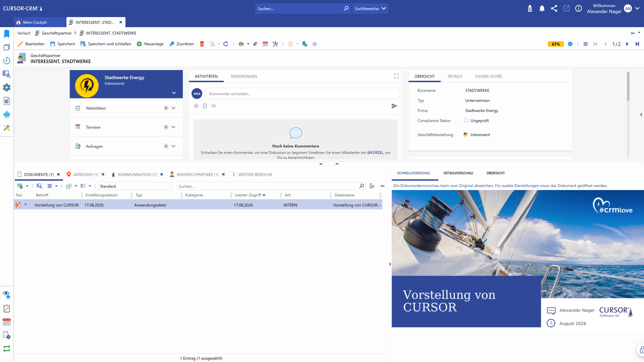Screen dimensions: 644x362
Task: Click the red trash delete icon
Action: pyautogui.click(x=202, y=44)
